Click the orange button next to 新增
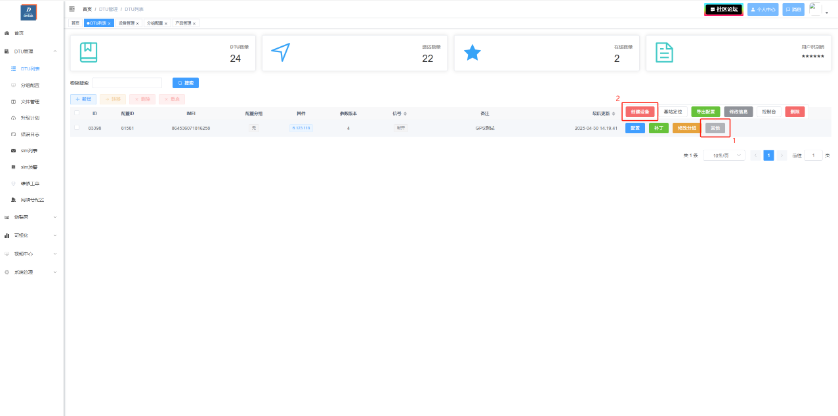 point(113,99)
